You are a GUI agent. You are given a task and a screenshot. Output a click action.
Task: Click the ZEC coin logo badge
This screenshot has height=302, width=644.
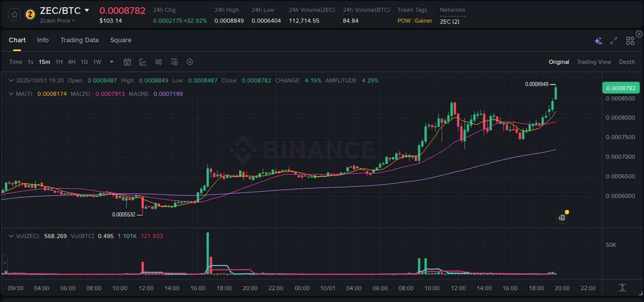pos(29,14)
